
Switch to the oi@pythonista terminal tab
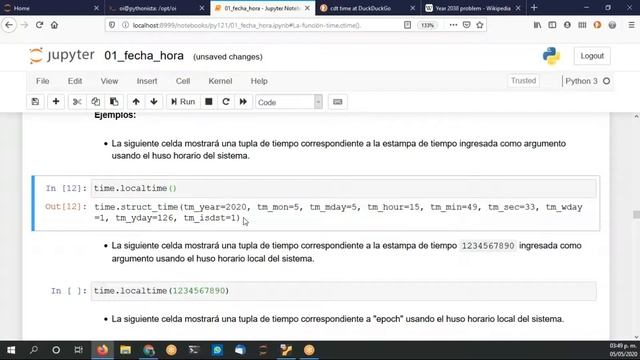156,8
